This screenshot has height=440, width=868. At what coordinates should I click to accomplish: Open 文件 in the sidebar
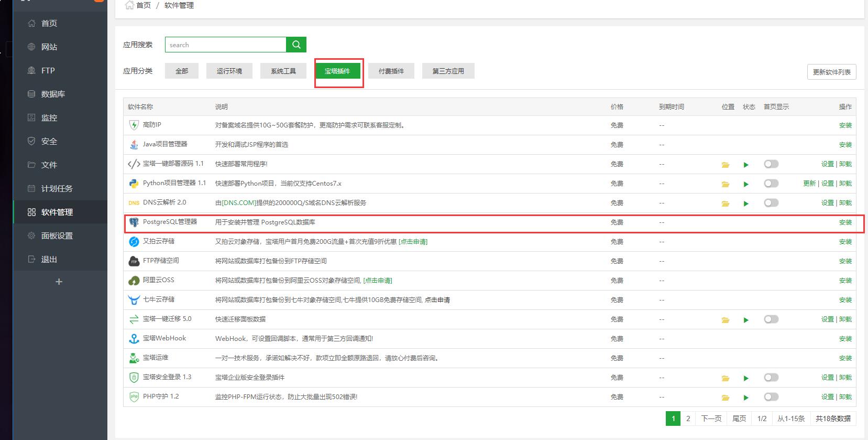pyautogui.click(x=60, y=165)
